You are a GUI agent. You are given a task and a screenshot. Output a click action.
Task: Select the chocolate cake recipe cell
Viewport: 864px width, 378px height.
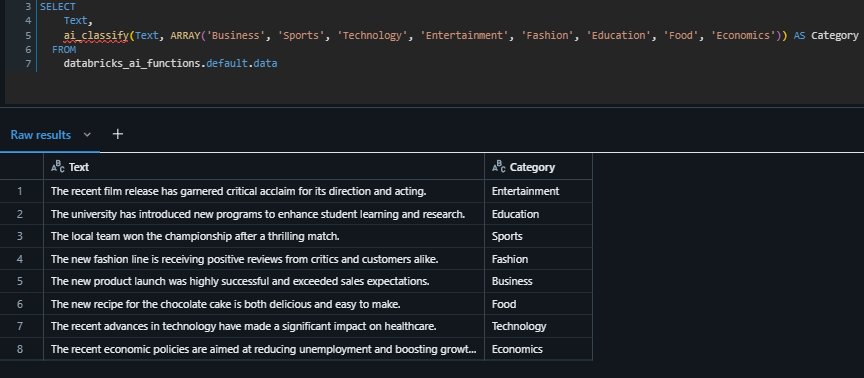click(264, 304)
